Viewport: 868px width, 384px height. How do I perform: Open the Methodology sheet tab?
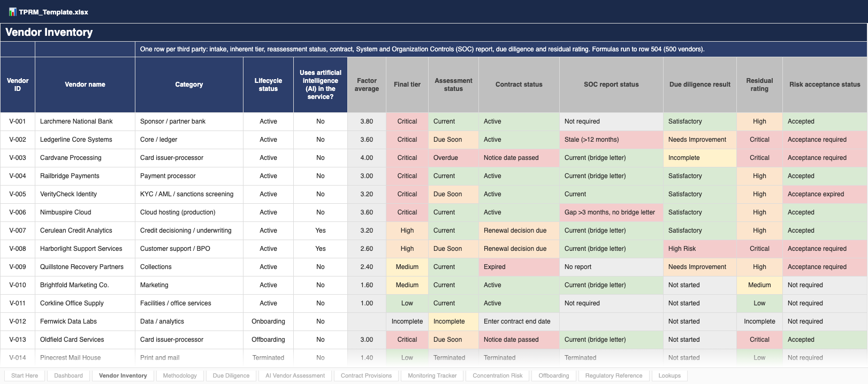[180, 375]
